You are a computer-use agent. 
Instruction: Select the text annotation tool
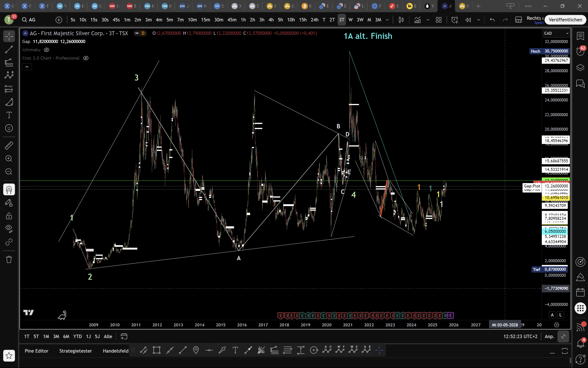[x=9, y=115]
